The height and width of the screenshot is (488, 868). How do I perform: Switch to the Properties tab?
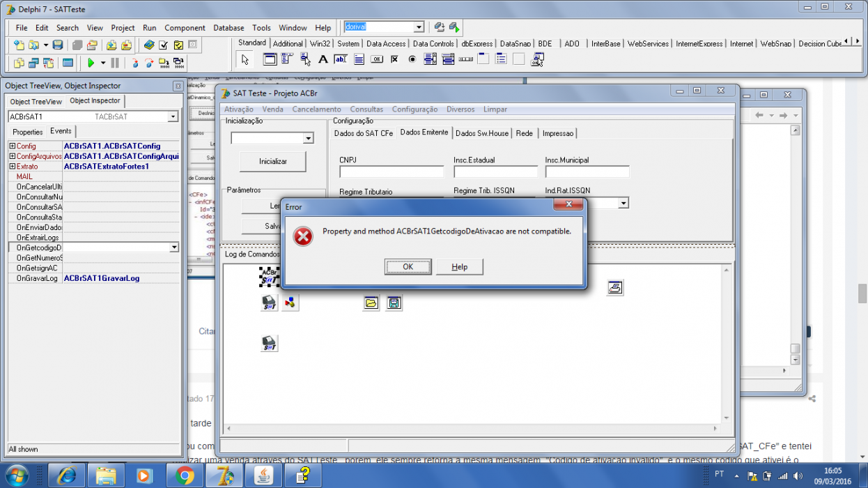click(28, 132)
